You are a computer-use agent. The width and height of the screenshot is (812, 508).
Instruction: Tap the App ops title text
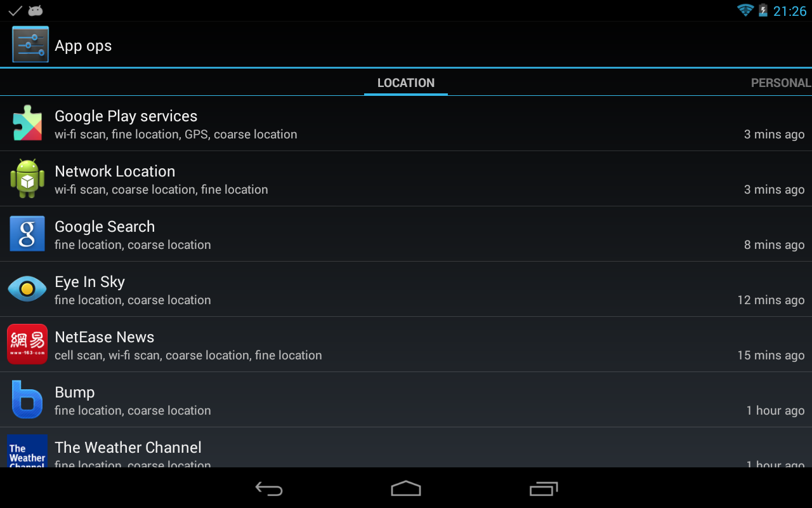coord(83,46)
